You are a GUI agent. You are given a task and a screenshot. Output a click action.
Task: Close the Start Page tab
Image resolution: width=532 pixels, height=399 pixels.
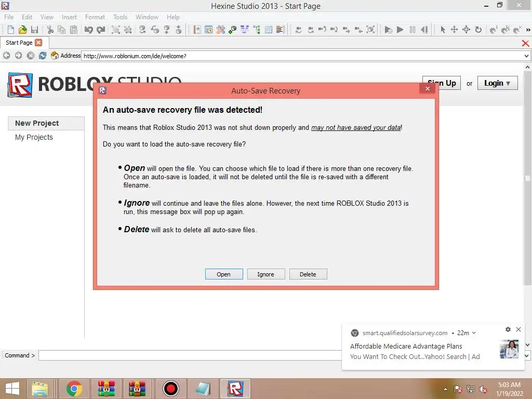38,43
